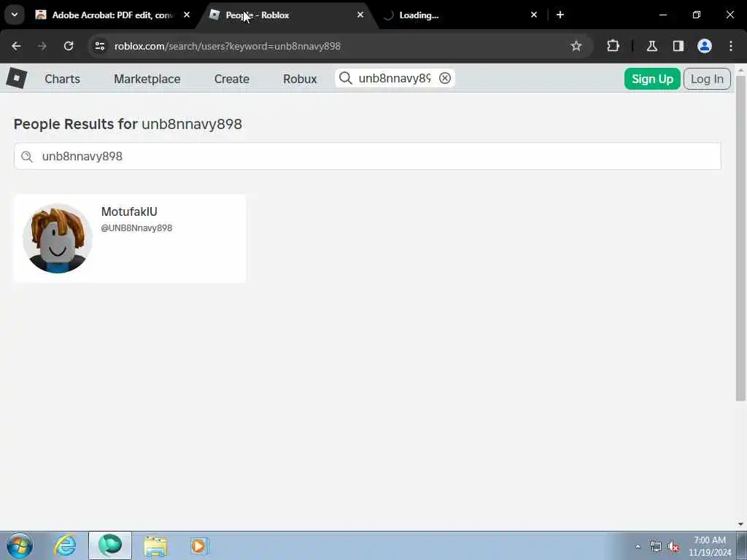
Task: Open the Create page
Action: click(x=231, y=79)
